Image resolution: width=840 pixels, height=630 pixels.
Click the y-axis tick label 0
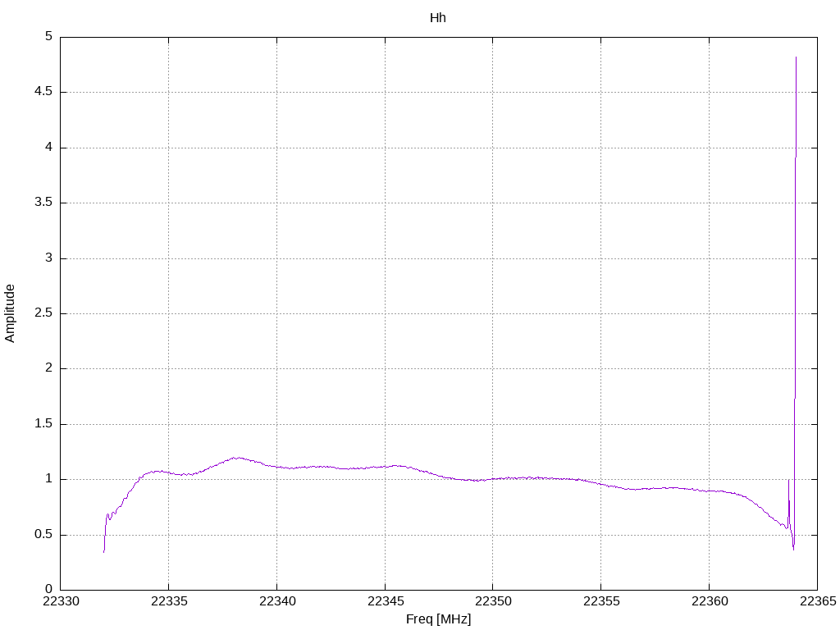[49, 590]
